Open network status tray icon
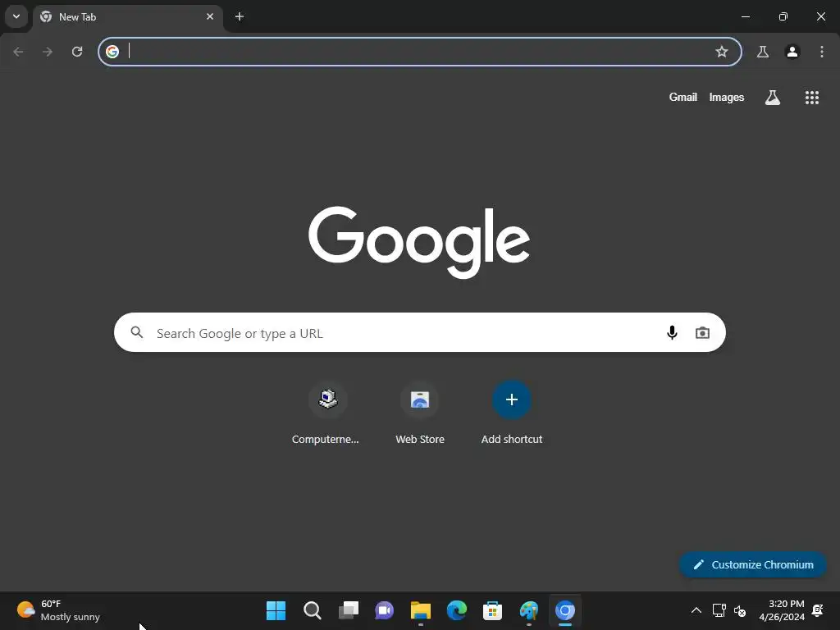This screenshot has height=630, width=840. tap(719, 610)
